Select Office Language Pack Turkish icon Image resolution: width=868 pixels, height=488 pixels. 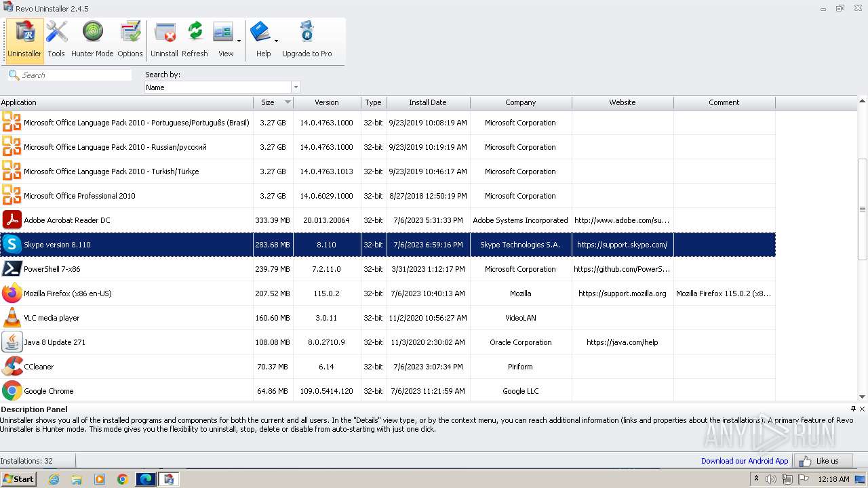[12, 171]
